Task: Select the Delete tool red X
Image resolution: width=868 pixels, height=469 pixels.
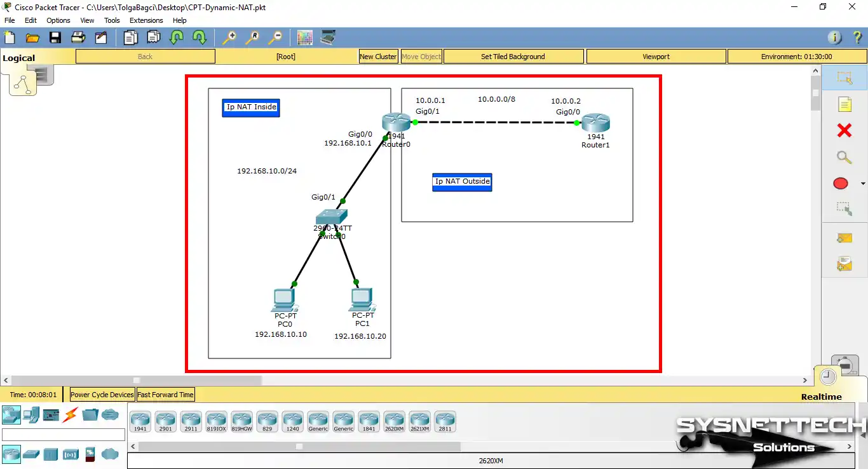Action: coord(844,130)
